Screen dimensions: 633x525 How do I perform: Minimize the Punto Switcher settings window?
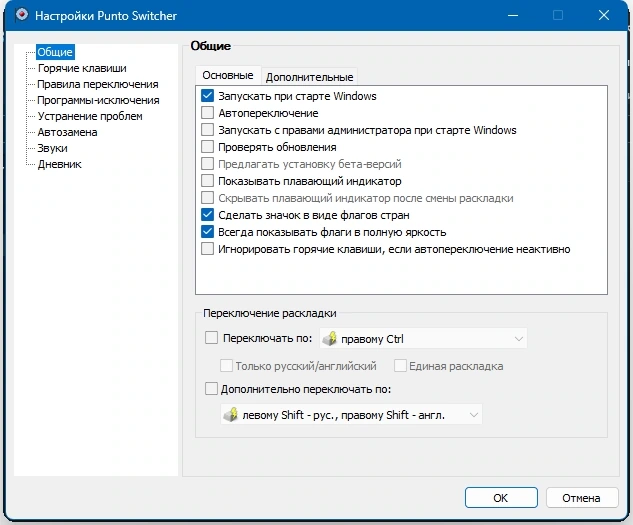click(x=513, y=15)
